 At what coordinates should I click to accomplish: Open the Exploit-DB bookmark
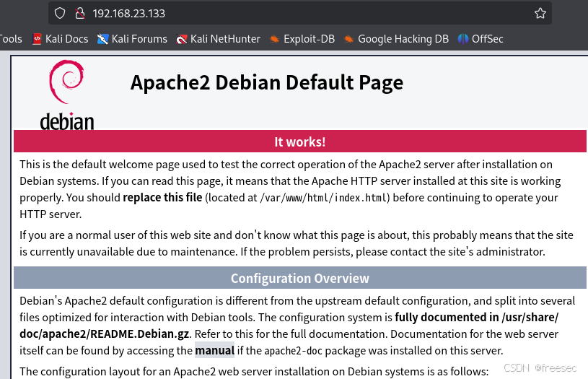(302, 39)
